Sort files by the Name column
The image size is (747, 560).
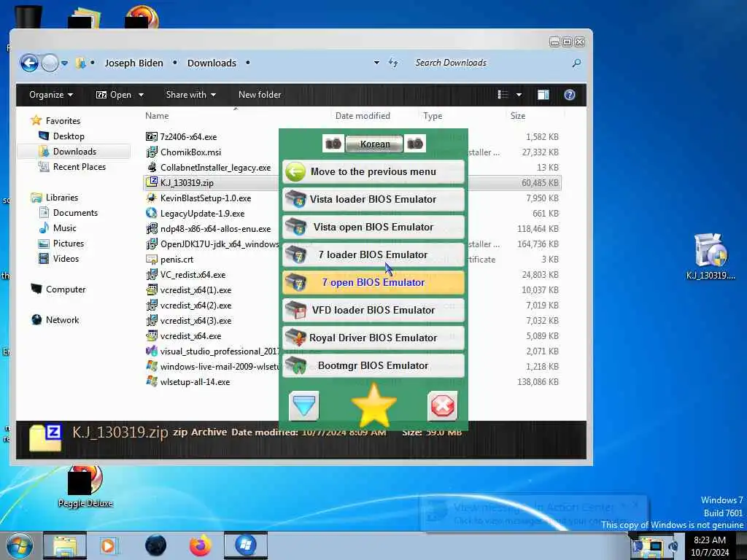[x=158, y=116]
